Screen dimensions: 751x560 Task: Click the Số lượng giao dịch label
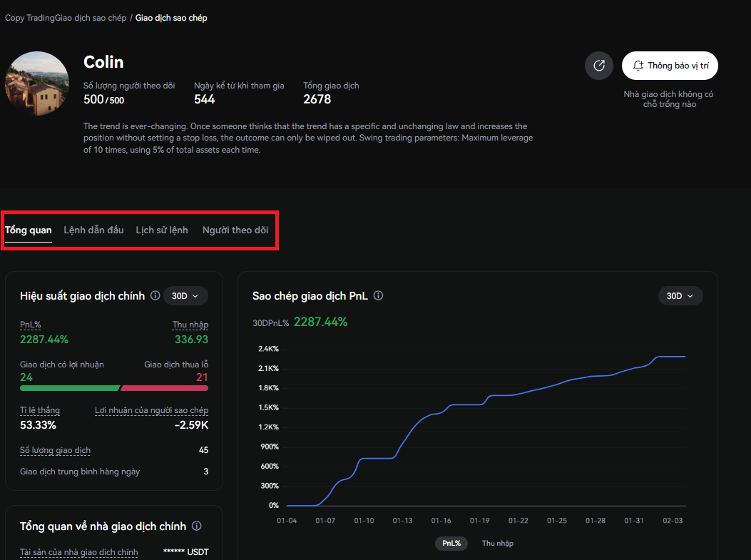coord(55,451)
